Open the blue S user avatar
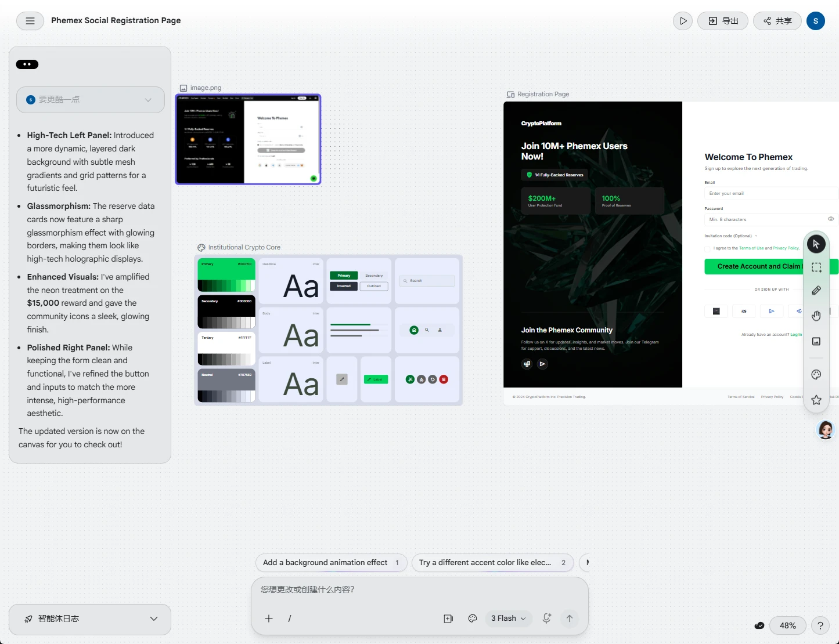 (x=816, y=21)
